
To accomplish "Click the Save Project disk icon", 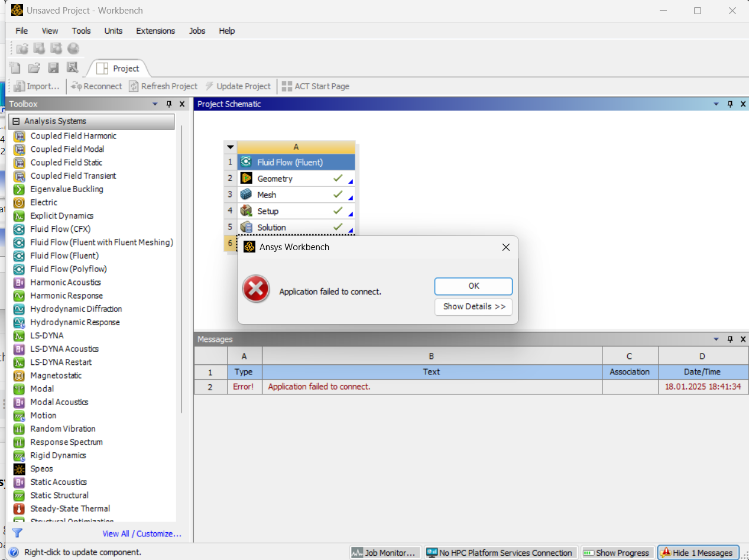I will 53,68.
